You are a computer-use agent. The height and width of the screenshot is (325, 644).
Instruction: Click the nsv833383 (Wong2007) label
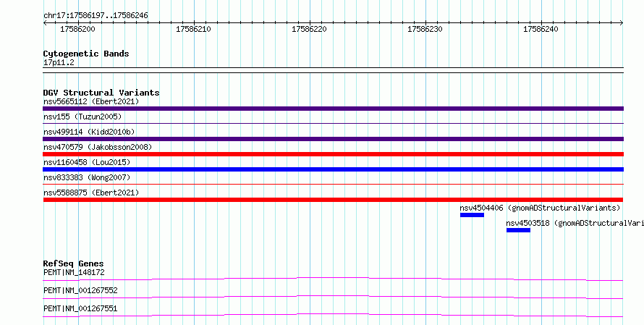point(87,177)
